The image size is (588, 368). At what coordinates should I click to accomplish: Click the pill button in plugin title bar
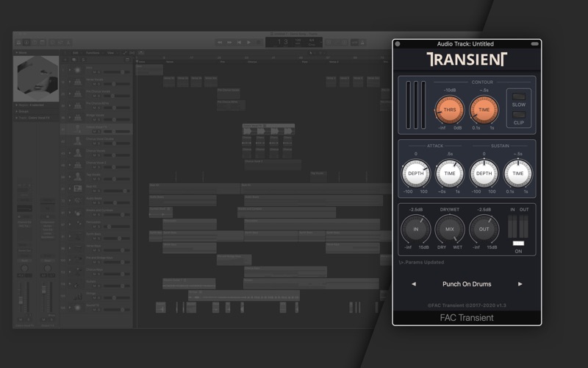535,44
